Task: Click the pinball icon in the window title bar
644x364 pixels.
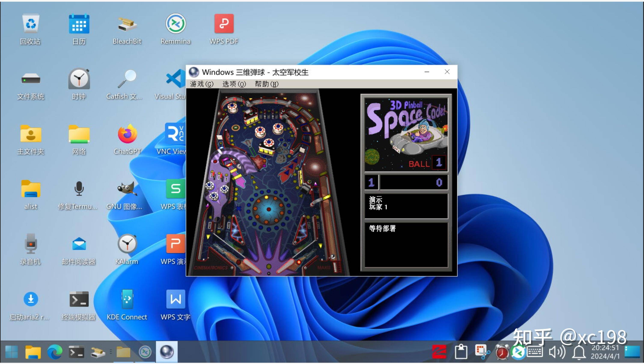Action: [x=193, y=72]
